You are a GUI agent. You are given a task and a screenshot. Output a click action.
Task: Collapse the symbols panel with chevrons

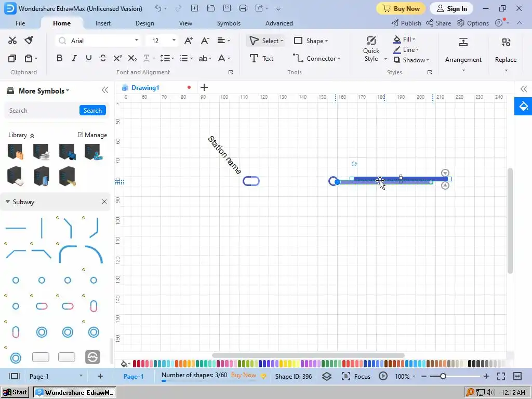tap(105, 90)
